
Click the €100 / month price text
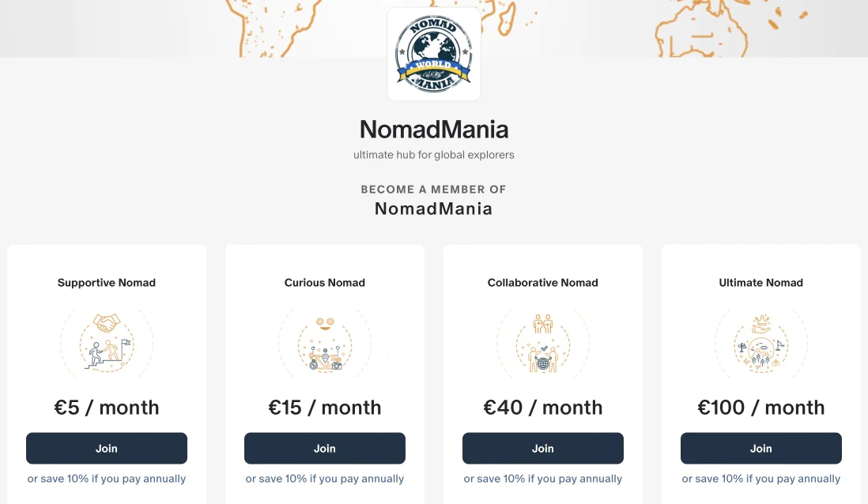pos(760,408)
